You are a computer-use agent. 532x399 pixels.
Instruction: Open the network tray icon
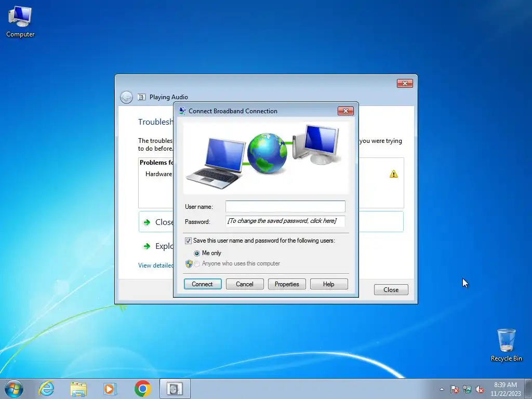pos(467,390)
